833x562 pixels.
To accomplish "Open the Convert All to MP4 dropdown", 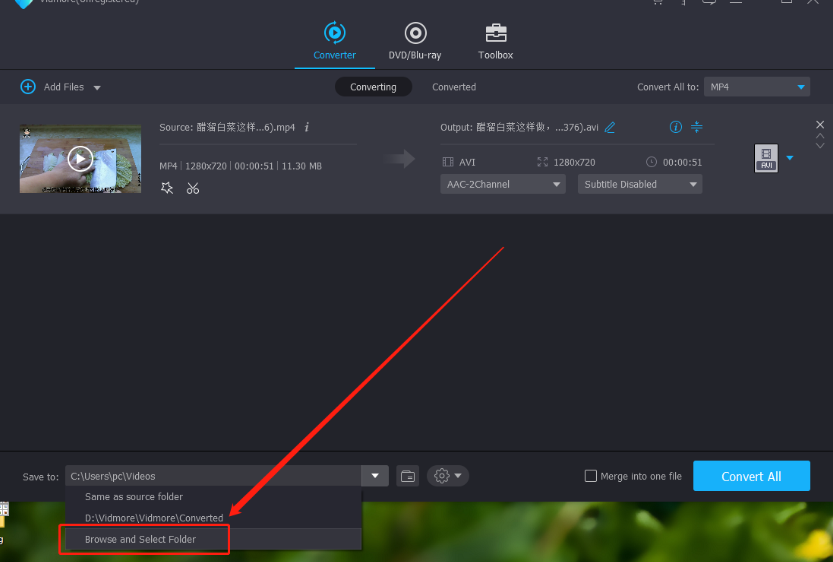I will click(x=756, y=87).
